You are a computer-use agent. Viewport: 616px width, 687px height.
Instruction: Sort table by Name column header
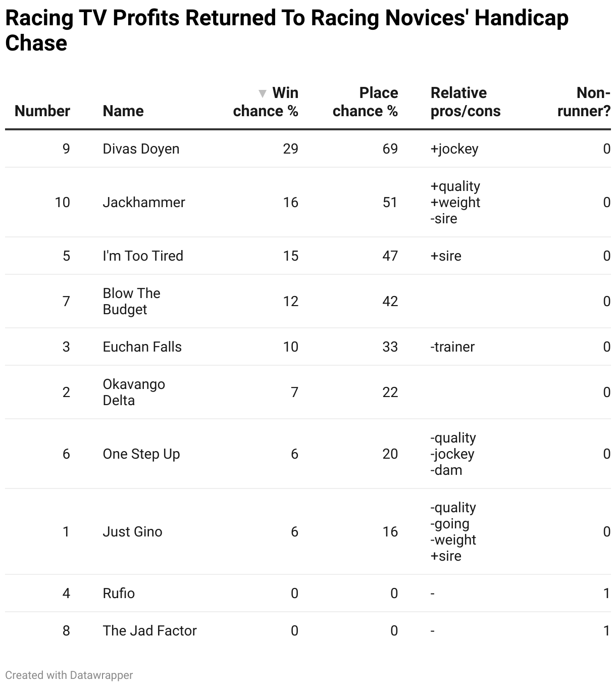(x=123, y=111)
